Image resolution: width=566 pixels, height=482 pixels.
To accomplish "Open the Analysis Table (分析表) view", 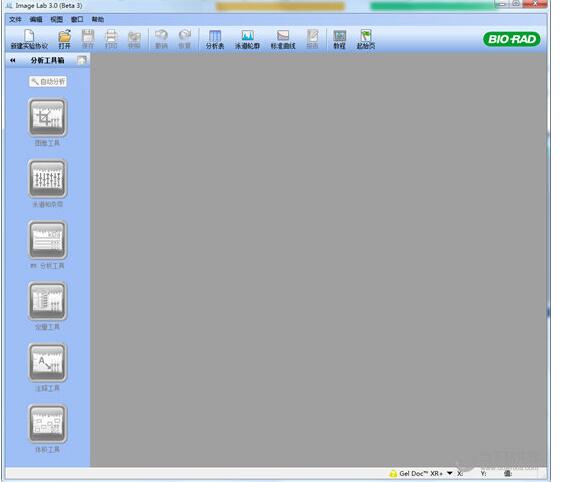I will [x=215, y=39].
